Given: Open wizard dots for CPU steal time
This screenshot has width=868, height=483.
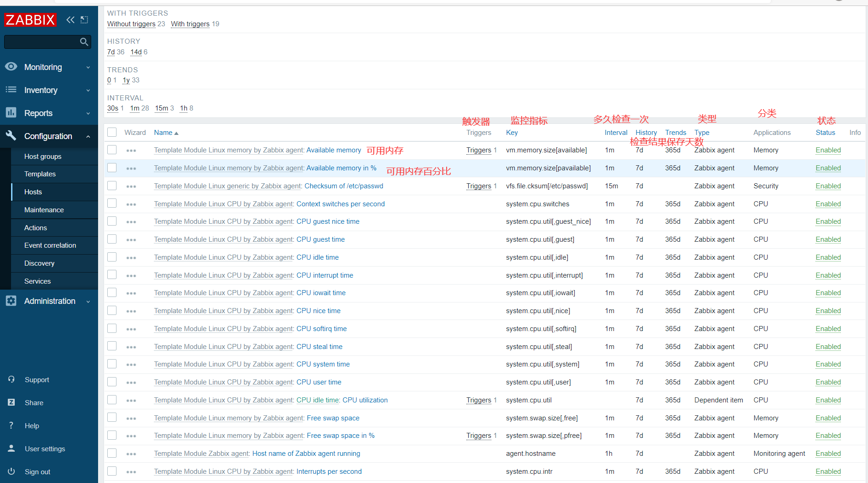Looking at the screenshot, I should tap(131, 347).
